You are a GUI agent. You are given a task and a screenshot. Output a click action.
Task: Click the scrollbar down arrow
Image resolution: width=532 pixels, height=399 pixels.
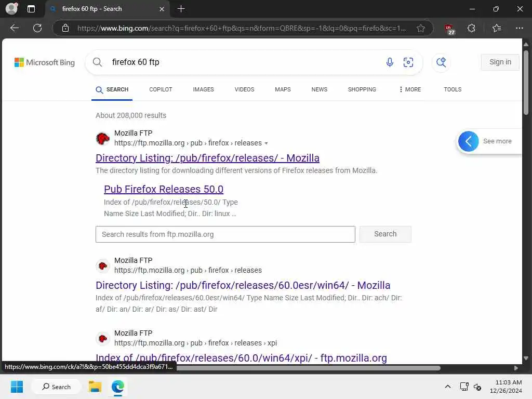click(x=526, y=358)
